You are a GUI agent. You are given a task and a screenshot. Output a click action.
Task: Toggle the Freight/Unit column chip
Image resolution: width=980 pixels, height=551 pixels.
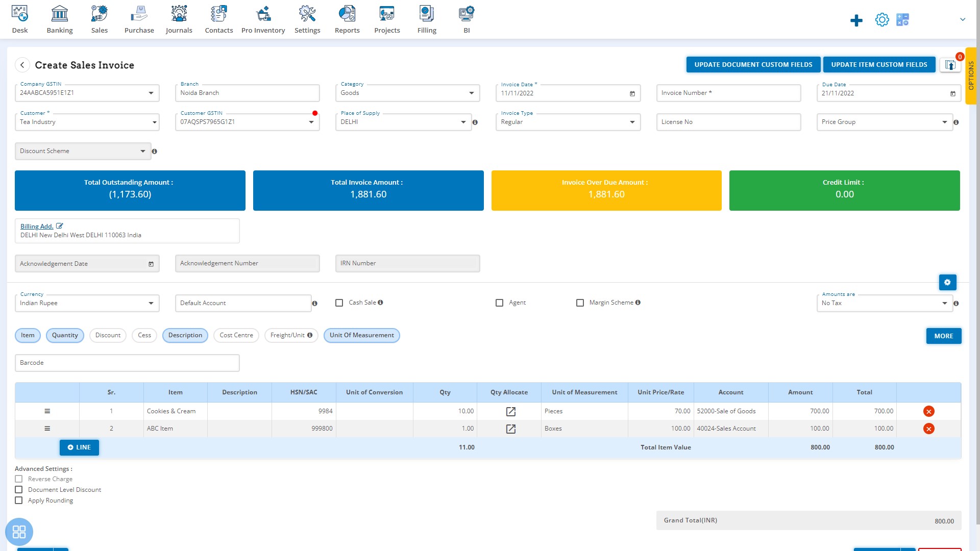[291, 335]
